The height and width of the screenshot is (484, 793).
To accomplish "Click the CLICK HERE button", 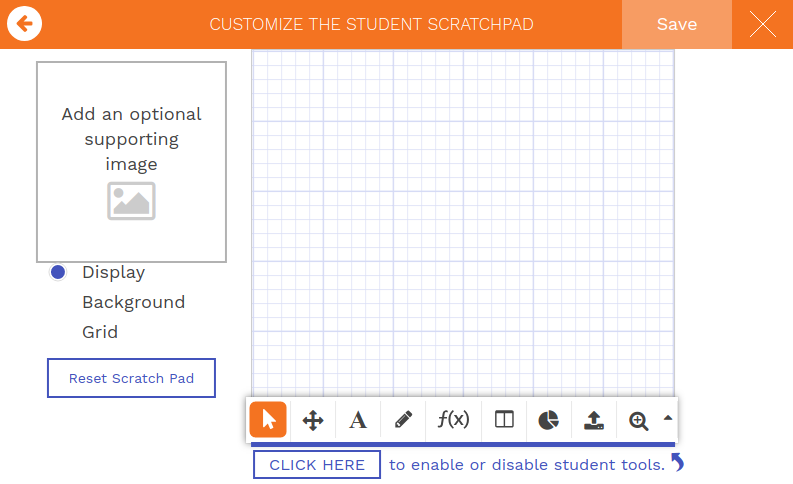I will 317,465.
